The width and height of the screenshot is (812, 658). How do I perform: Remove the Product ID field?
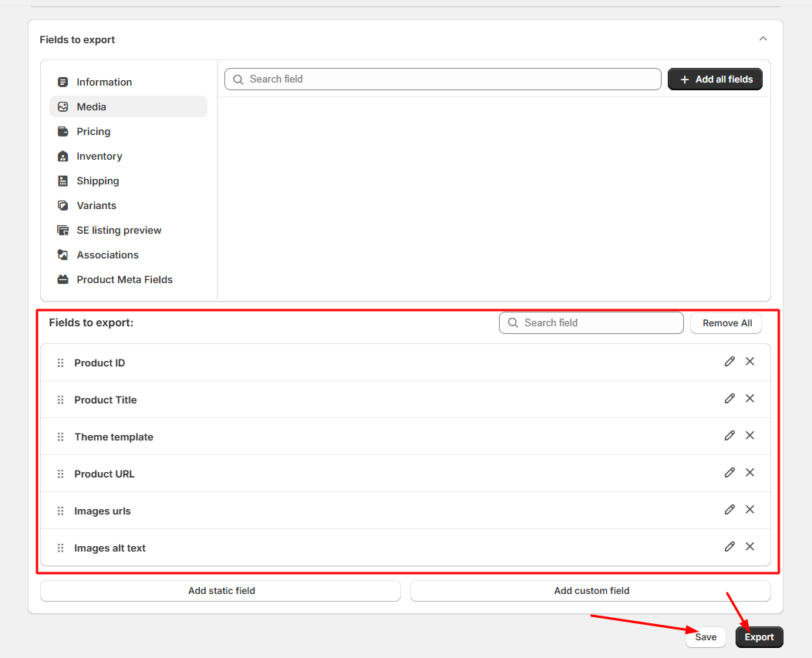point(750,362)
